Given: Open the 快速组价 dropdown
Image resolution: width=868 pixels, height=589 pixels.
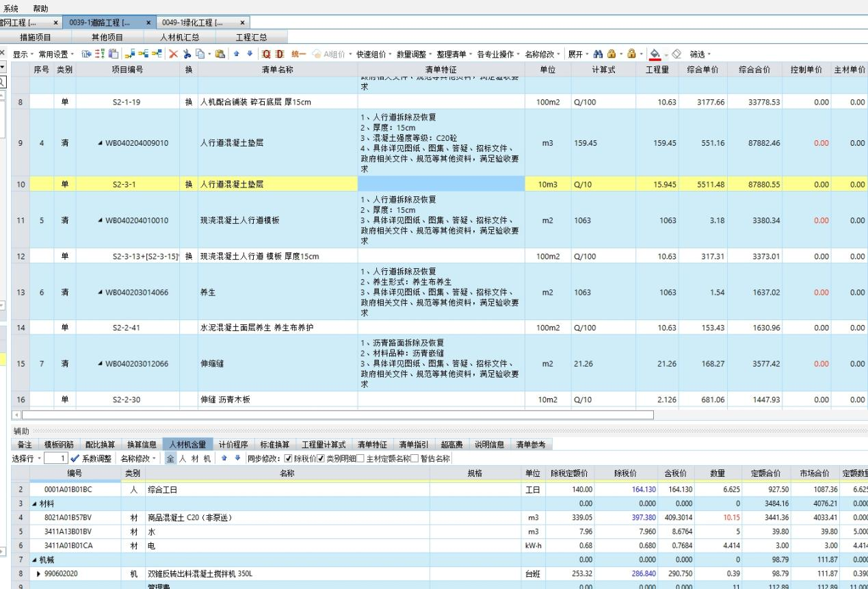Looking at the screenshot, I should coord(374,53).
